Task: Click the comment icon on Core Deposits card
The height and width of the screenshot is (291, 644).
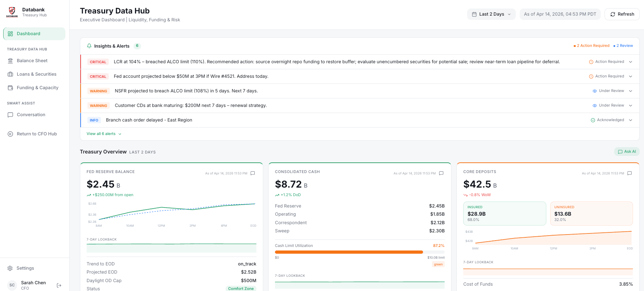Action: pyautogui.click(x=629, y=173)
